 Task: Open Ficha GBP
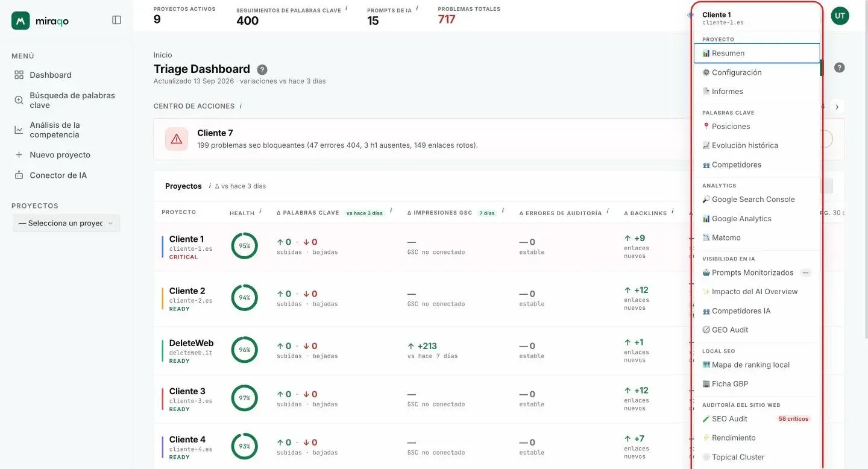coord(757,384)
